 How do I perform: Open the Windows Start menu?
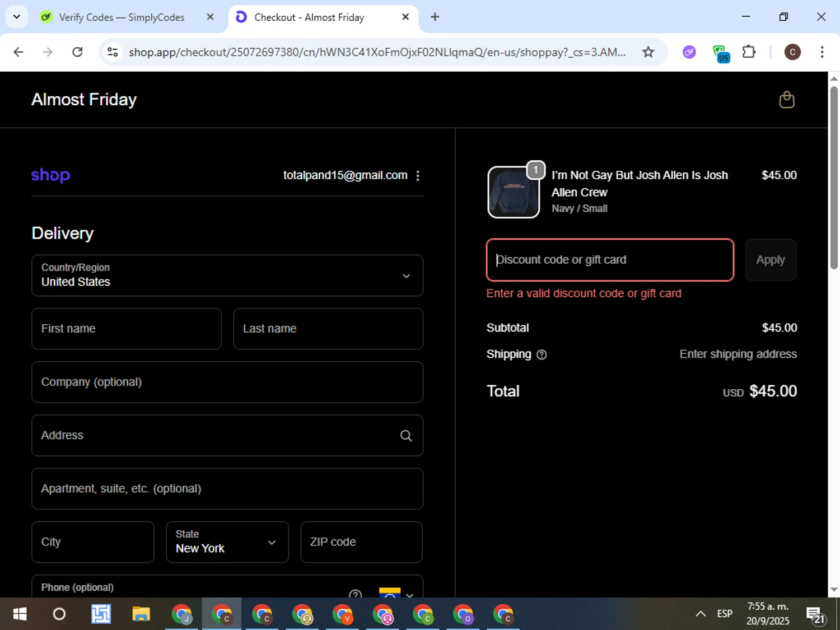pyautogui.click(x=20, y=614)
